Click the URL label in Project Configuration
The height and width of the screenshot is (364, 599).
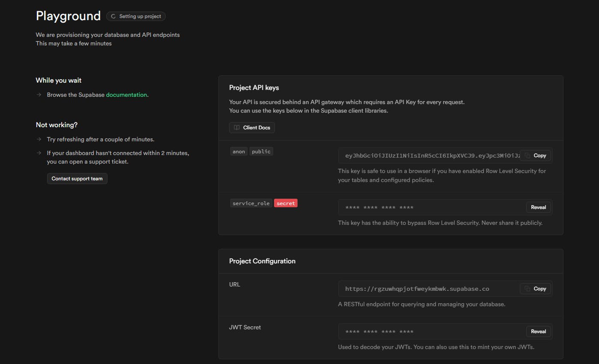[x=235, y=284]
